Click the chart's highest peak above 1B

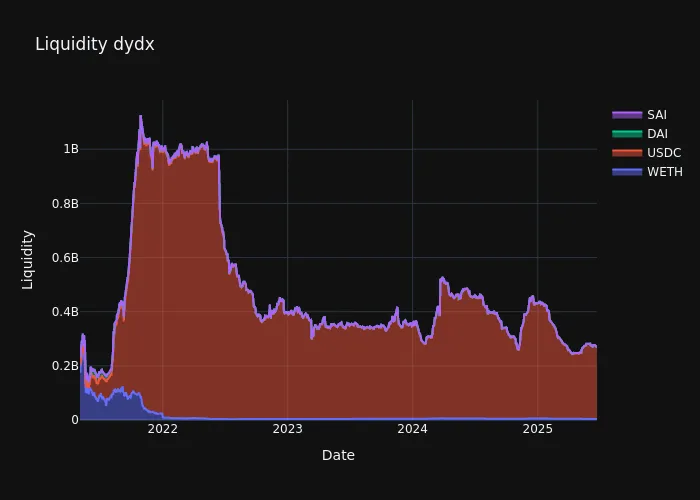[141, 116]
